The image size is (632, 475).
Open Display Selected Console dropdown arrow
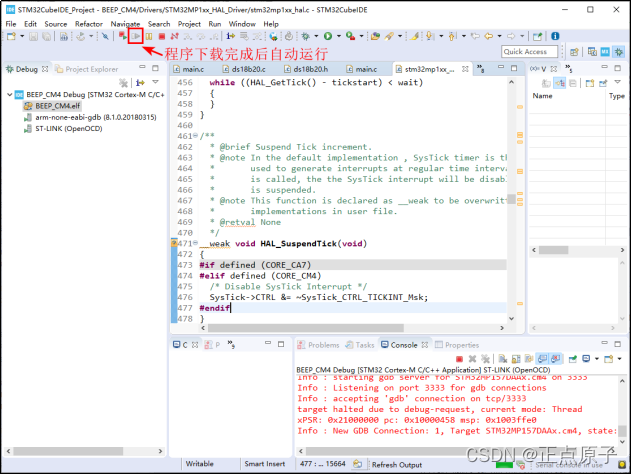(x=597, y=359)
